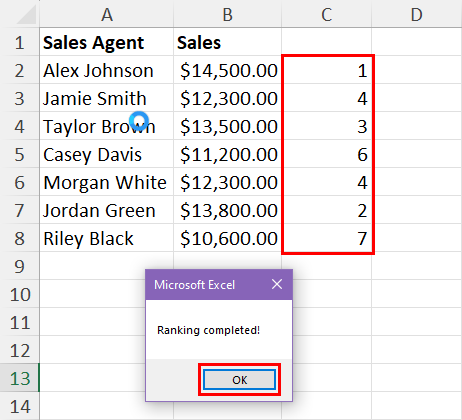Image resolution: width=462 pixels, height=420 pixels.
Task: Select all cells using the corner triangle
Action: 27,15
